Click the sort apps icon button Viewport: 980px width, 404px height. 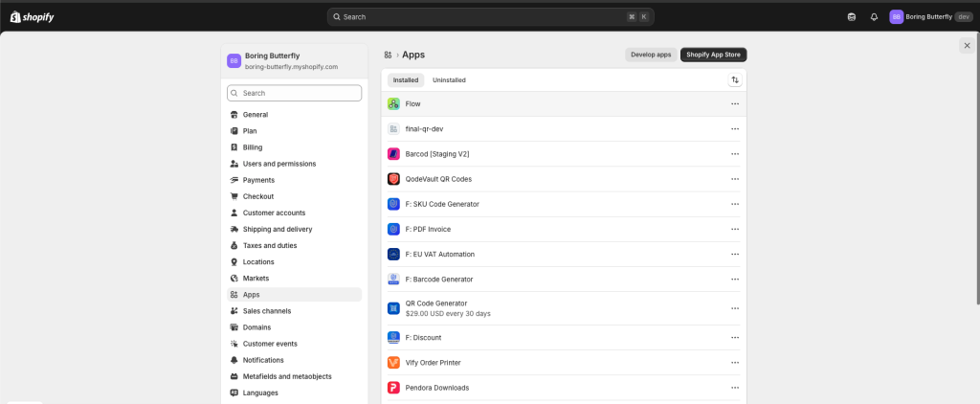coord(735,80)
